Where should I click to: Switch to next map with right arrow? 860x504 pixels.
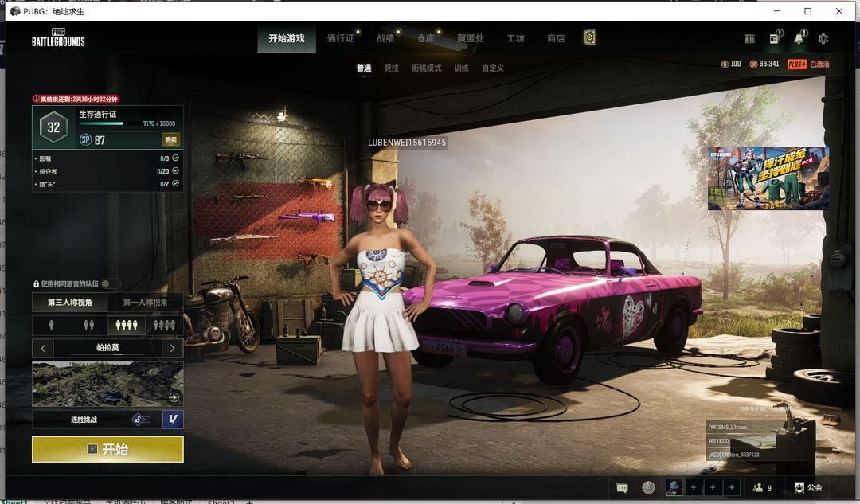pyautogui.click(x=173, y=348)
